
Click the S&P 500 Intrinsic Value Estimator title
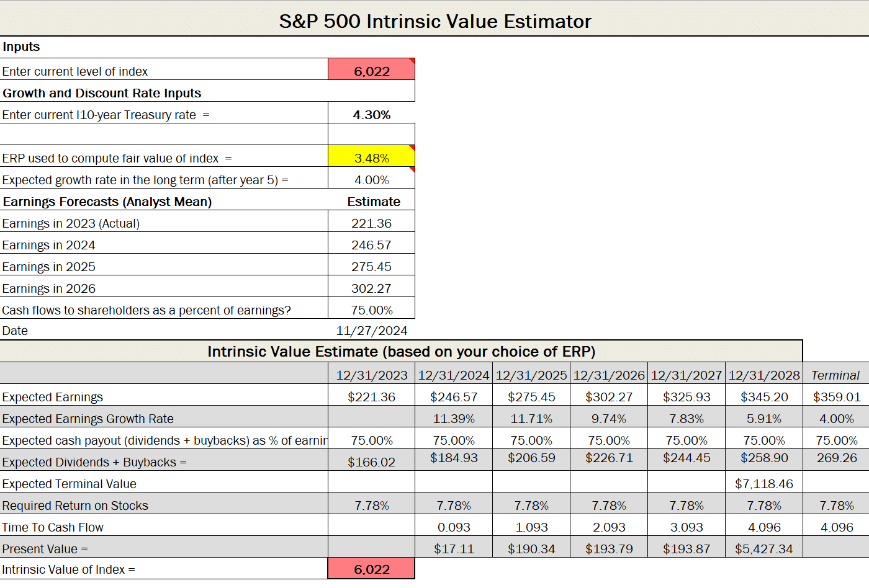click(434, 20)
